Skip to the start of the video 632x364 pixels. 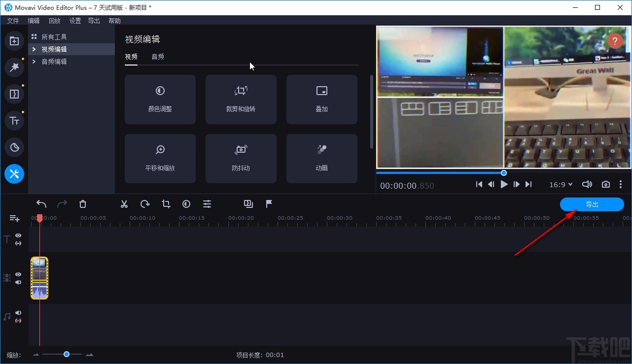(x=479, y=184)
